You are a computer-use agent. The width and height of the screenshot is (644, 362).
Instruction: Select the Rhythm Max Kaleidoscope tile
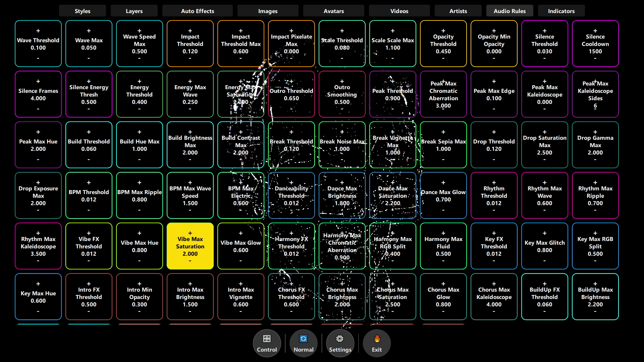(x=38, y=246)
